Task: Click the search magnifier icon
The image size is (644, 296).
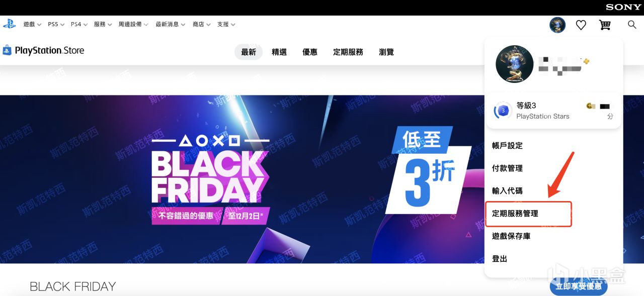Action: tap(632, 24)
